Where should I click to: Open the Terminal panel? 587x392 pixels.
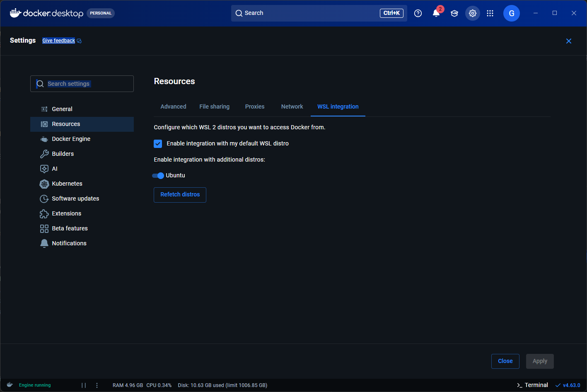pos(532,385)
